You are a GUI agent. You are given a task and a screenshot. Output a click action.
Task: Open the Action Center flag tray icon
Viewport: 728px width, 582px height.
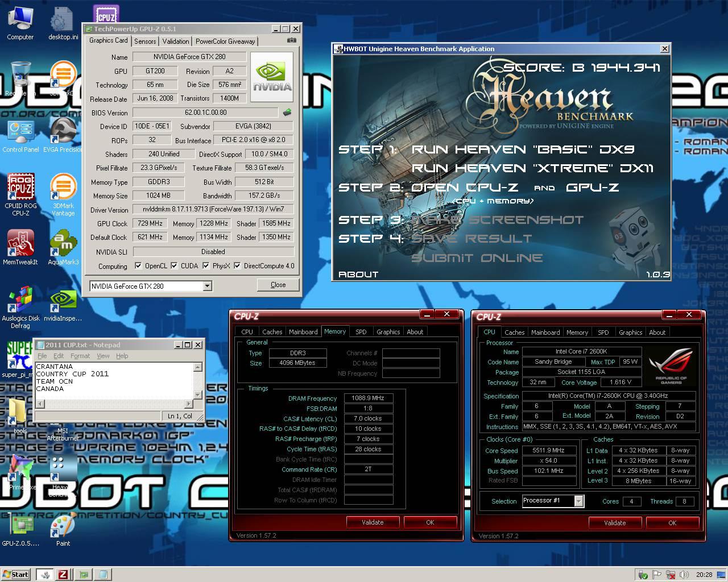(656, 574)
